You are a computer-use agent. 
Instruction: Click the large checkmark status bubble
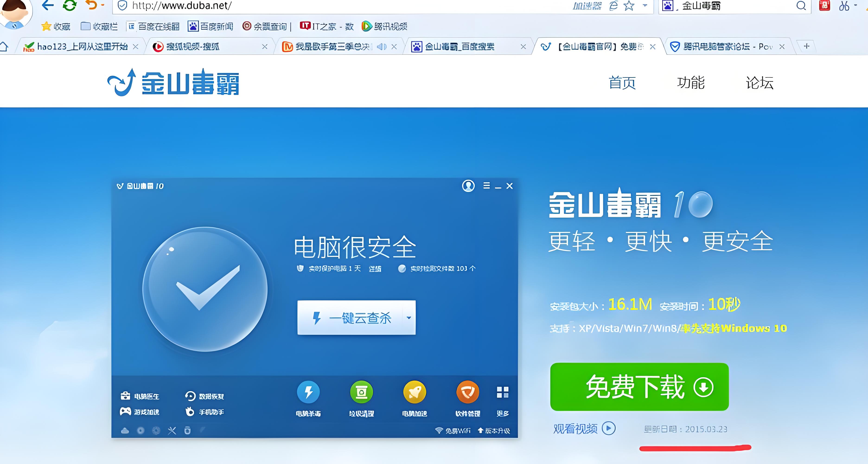205,289
